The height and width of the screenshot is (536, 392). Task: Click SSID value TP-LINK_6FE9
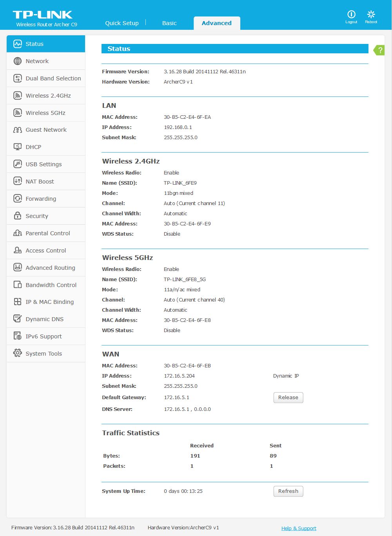(180, 183)
